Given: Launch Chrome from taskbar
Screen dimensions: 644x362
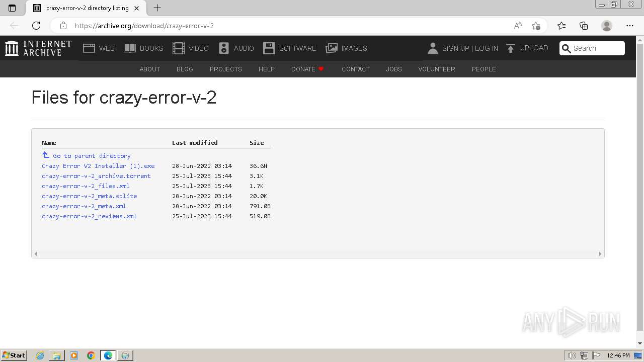Looking at the screenshot, I should pos(91,355).
